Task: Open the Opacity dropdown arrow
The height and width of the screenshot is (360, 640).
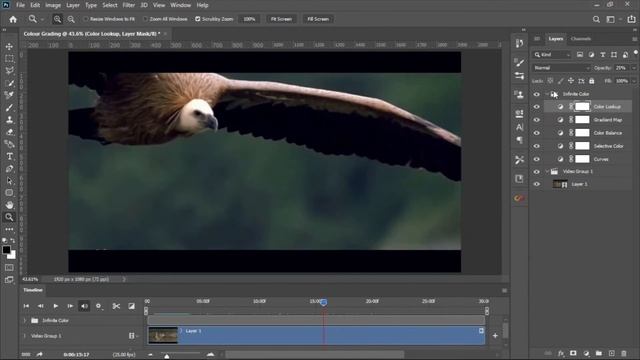Action: (633, 68)
